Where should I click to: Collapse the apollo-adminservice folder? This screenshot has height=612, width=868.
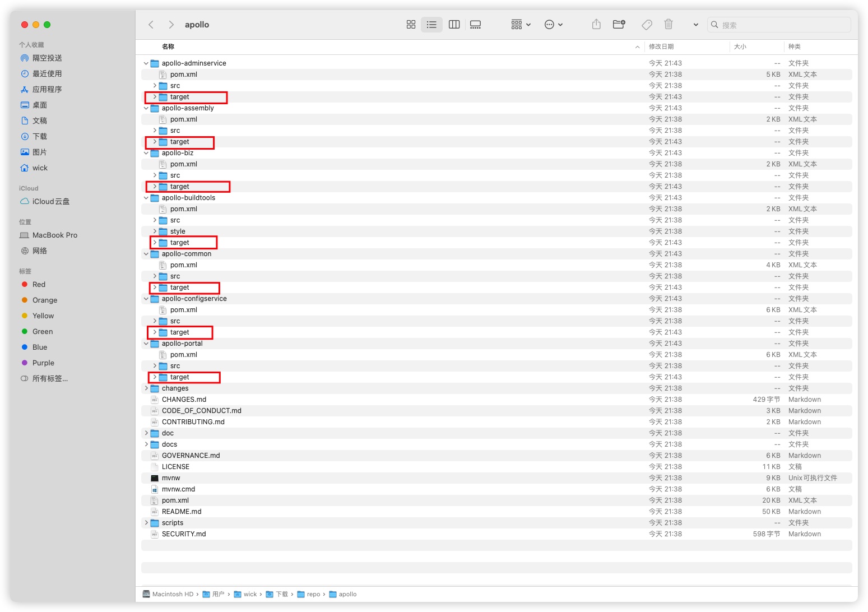coord(146,63)
